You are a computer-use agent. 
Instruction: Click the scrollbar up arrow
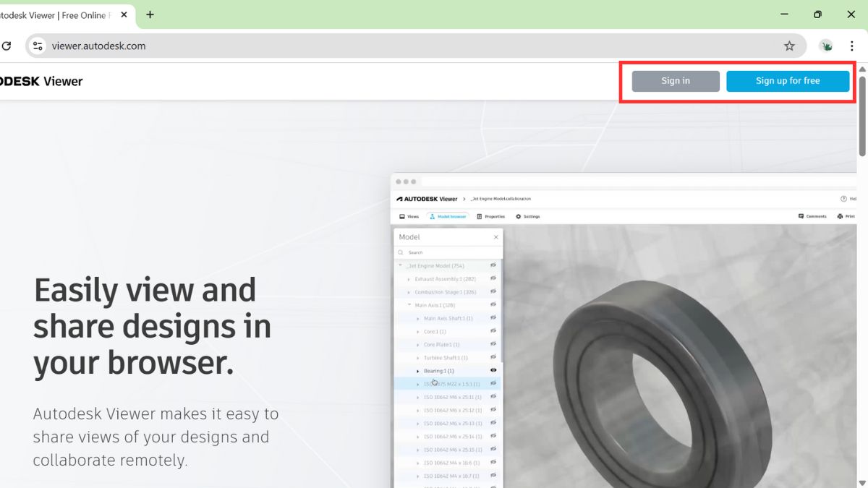click(x=862, y=69)
